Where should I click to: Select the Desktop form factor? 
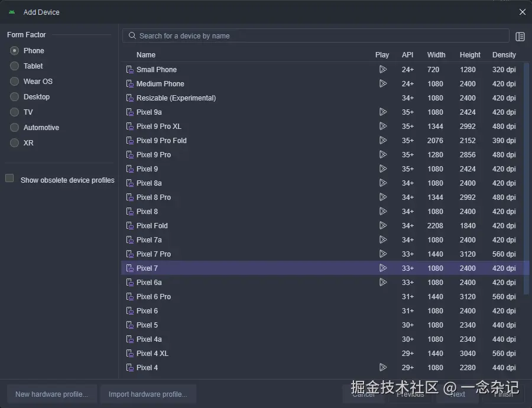14,97
